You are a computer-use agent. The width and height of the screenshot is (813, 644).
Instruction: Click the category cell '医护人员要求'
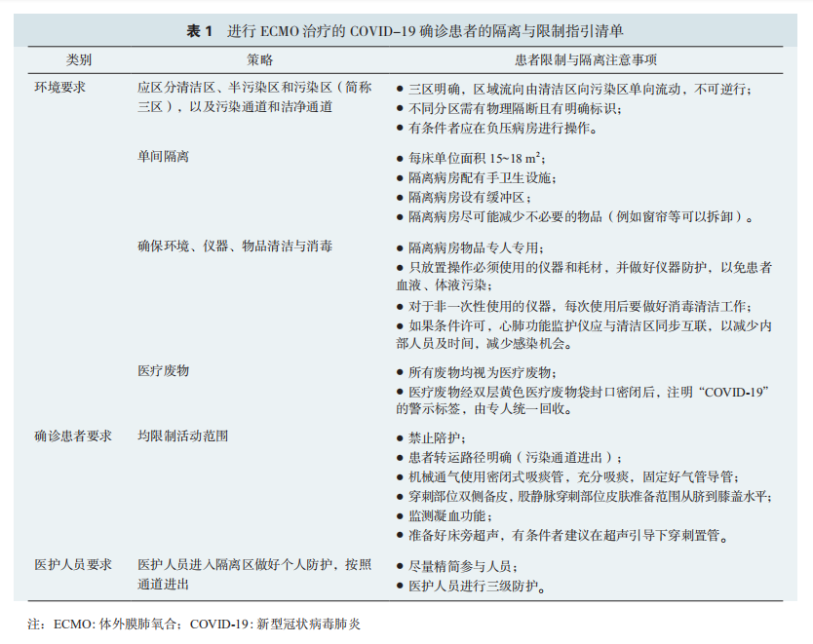73,564
